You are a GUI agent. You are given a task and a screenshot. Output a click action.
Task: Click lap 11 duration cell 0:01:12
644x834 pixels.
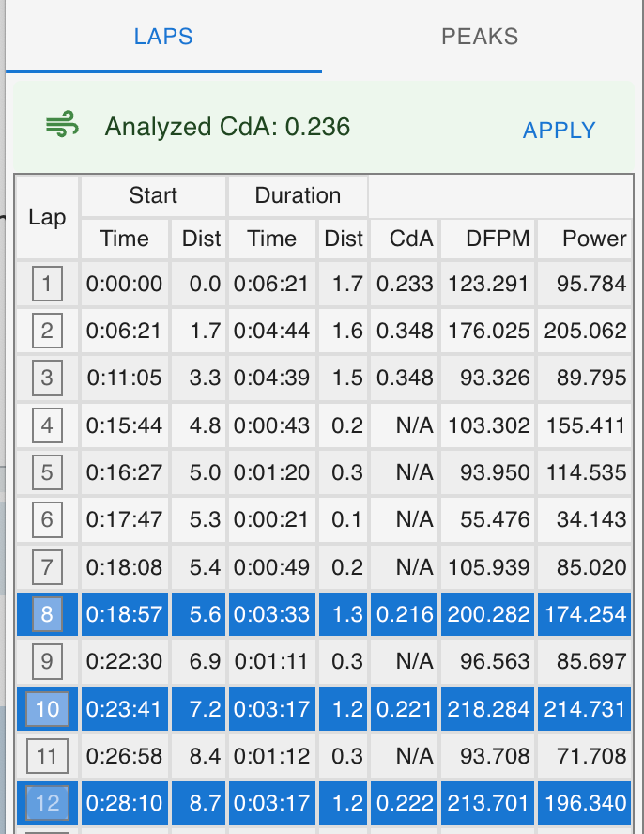point(271,755)
